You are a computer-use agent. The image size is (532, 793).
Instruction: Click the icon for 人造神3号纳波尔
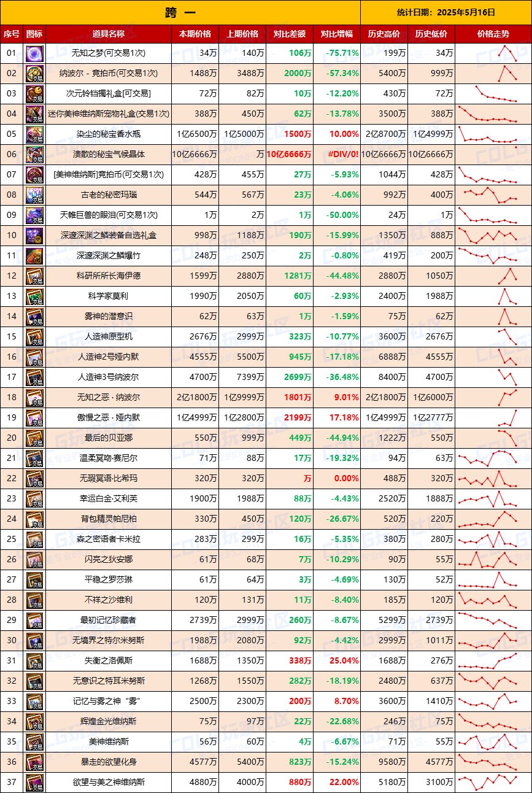pos(34,377)
